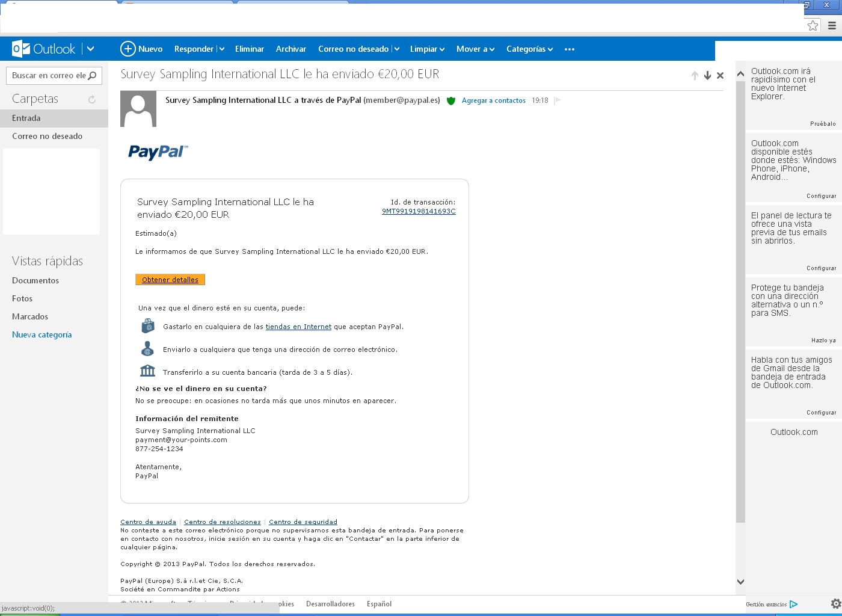The width and height of the screenshot is (842, 616).
Task: Click Nueva categoría link
Action: tap(42, 334)
